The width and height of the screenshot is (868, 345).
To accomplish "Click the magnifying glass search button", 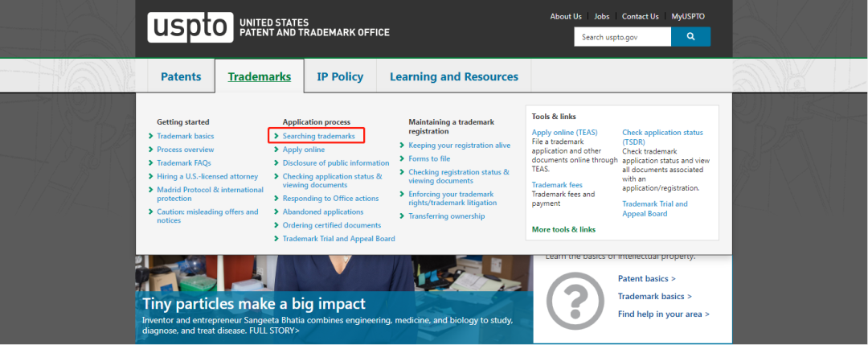I will pyautogui.click(x=690, y=37).
